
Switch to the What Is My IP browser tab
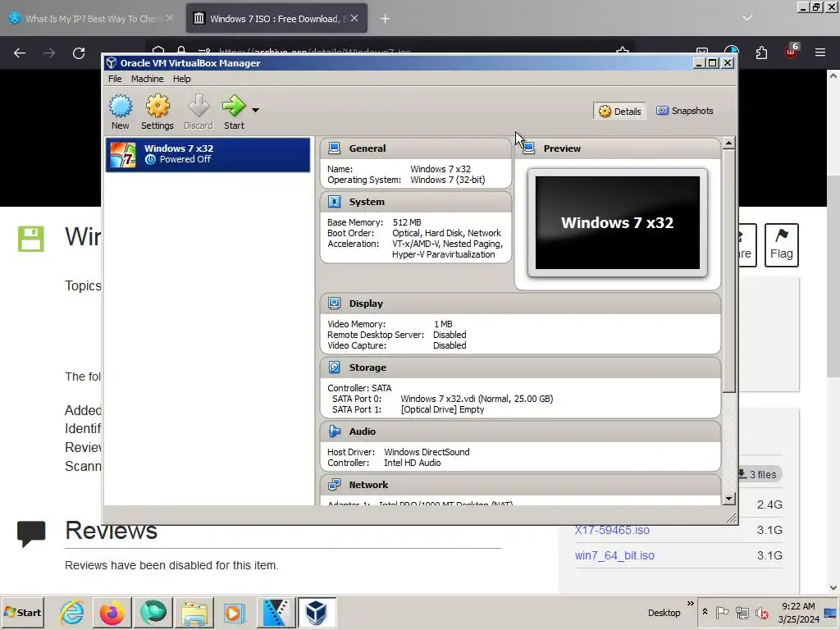[x=92, y=19]
